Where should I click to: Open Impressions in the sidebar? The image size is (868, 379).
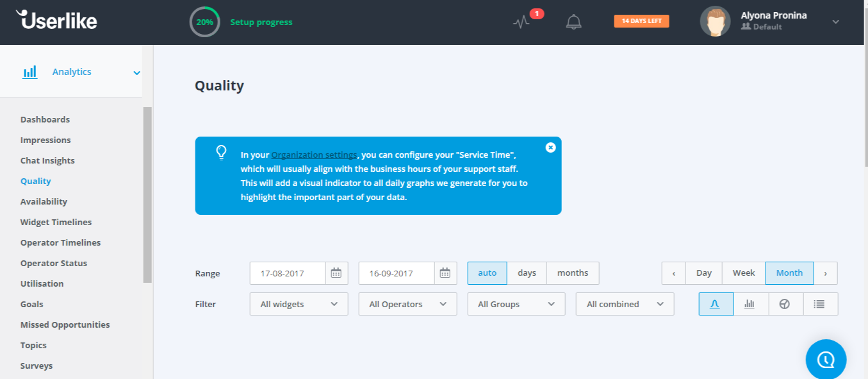click(45, 140)
